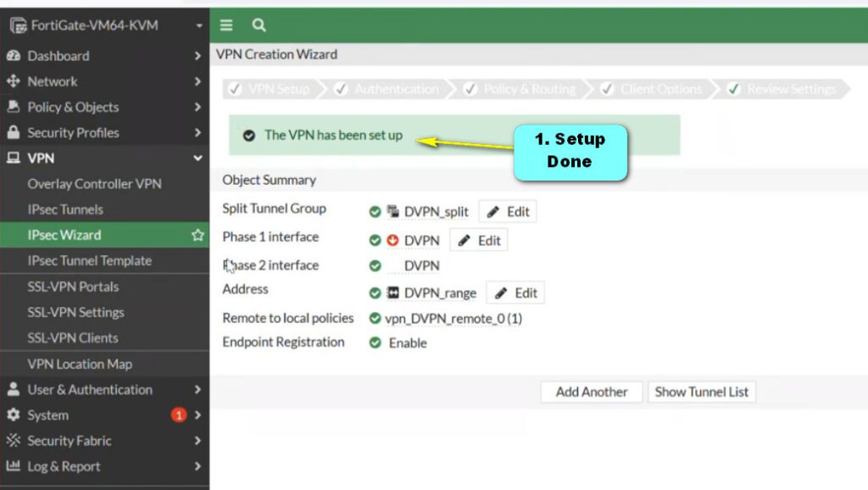Expand the Dashboard menu chevron
This screenshot has height=490, width=868.
198,55
